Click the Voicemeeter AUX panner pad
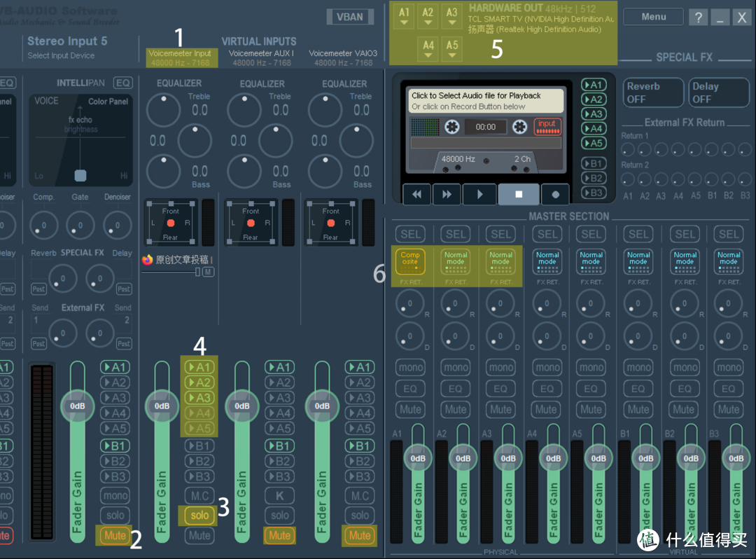The image size is (756, 559). pyautogui.click(x=251, y=223)
